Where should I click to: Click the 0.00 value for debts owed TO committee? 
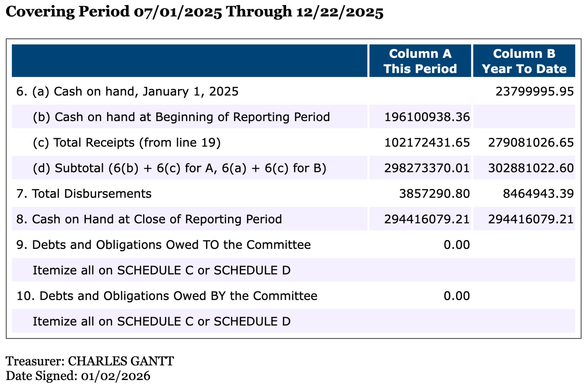457,245
